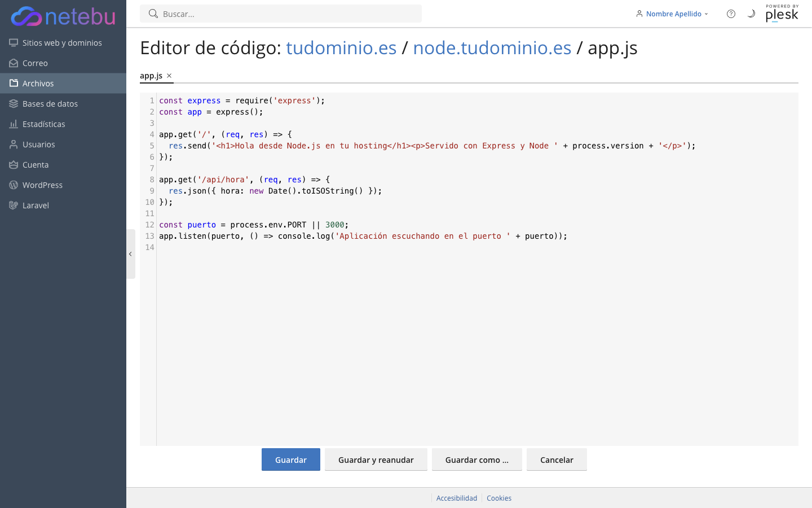Open the Cookies footer link

tap(499, 498)
